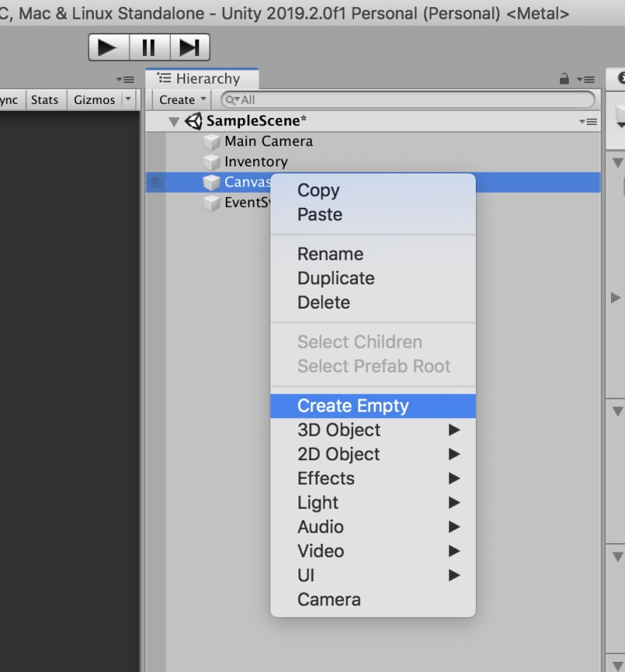Choose Duplicate in the context menu
625x672 pixels.
[x=373, y=278]
